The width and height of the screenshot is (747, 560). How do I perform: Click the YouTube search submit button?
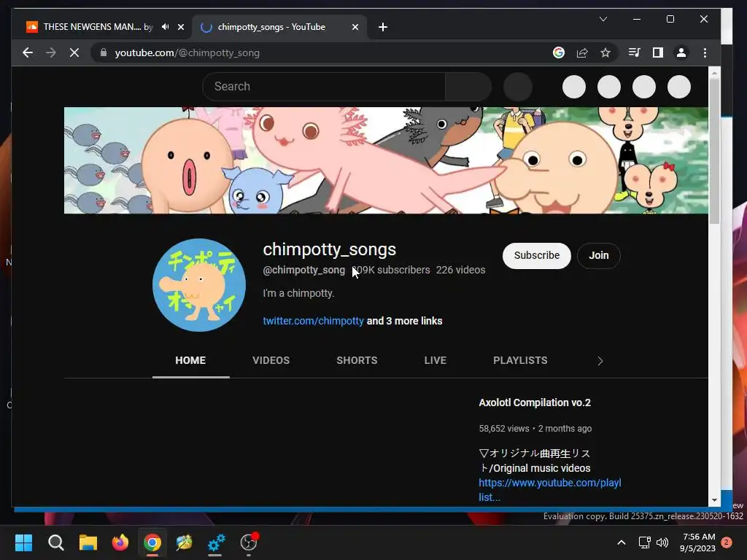pos(468,87)
